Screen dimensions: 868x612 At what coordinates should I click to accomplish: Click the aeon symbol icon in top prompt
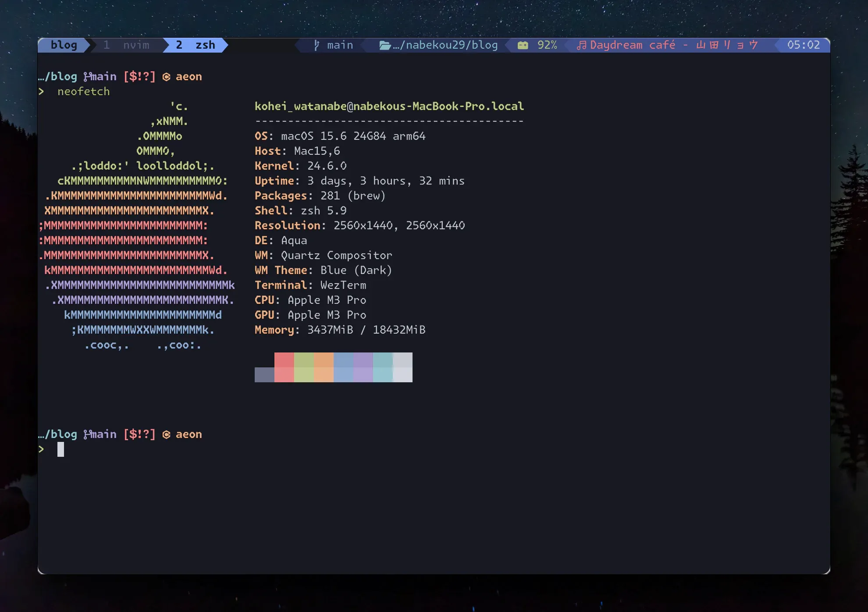pos(166,77)
